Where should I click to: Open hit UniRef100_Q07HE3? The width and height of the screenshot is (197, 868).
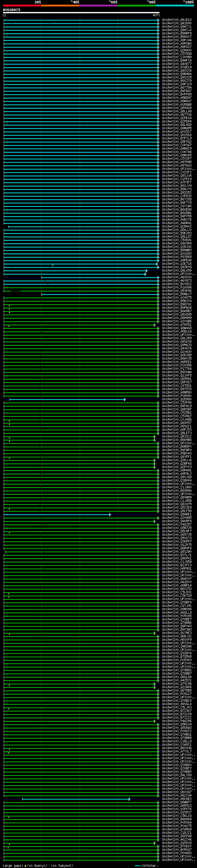pos(177,633)
